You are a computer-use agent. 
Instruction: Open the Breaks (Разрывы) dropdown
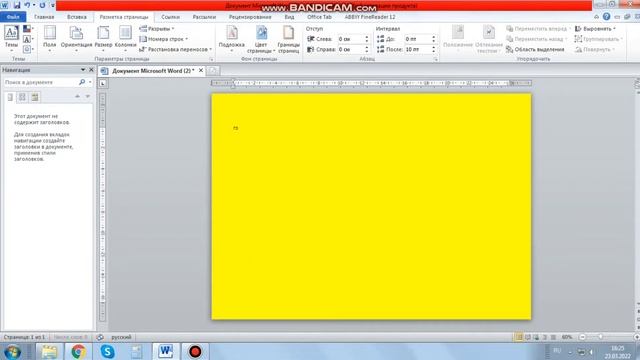click(x=157, y=29)
